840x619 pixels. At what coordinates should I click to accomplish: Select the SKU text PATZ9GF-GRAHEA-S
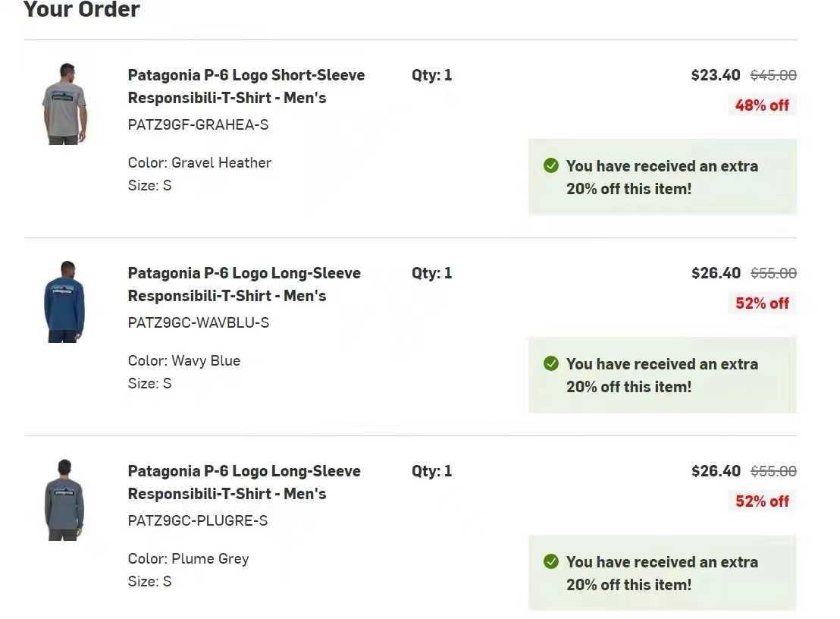198,124
